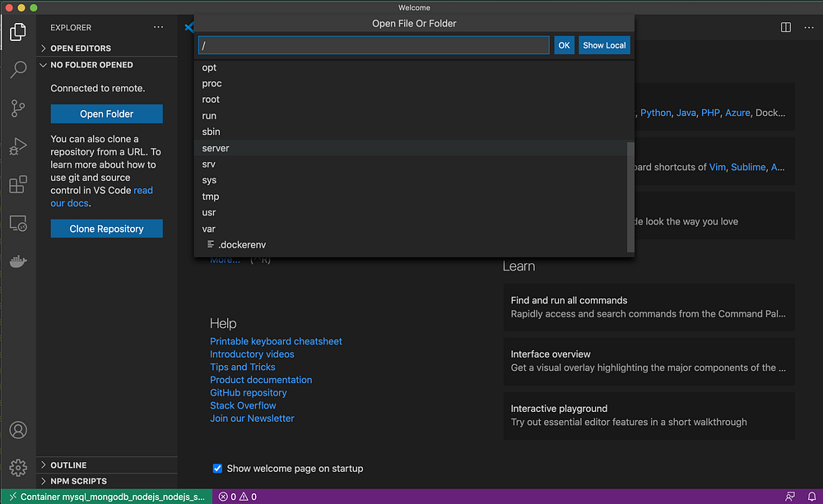Click the split editor icon

click(786, 27)
